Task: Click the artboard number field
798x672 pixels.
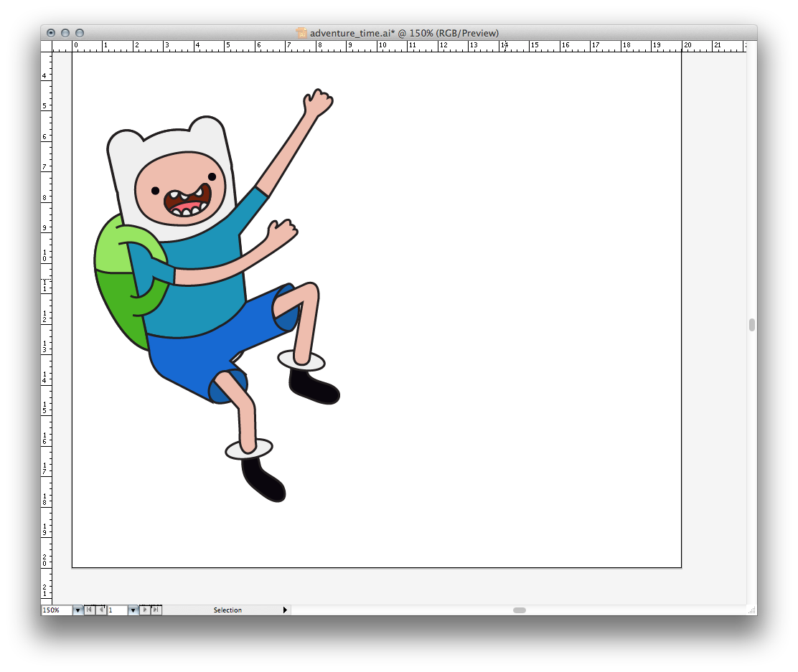Action: (117, 610)
